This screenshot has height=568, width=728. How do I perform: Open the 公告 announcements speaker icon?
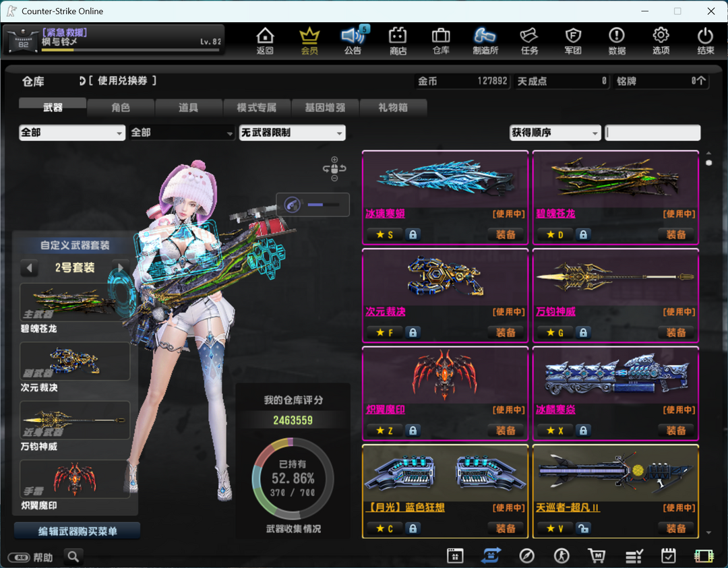[353, 41]
